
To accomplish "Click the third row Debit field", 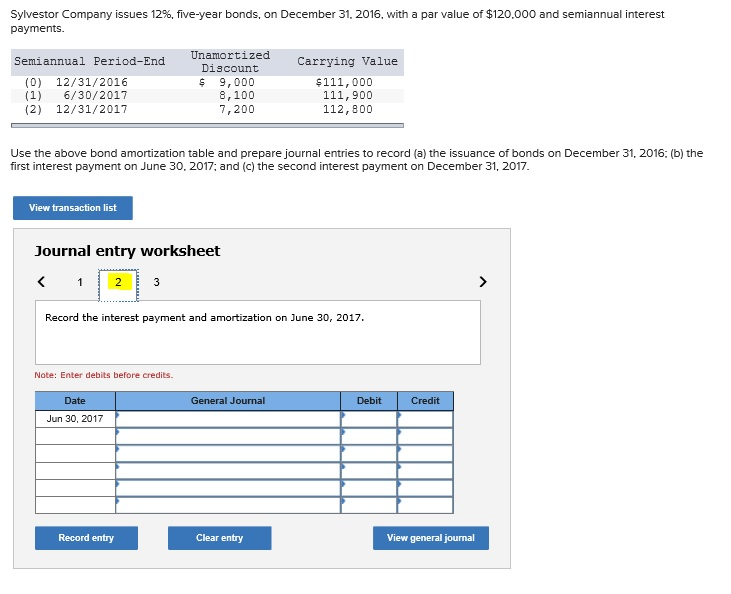I will (x=369, y=454).
